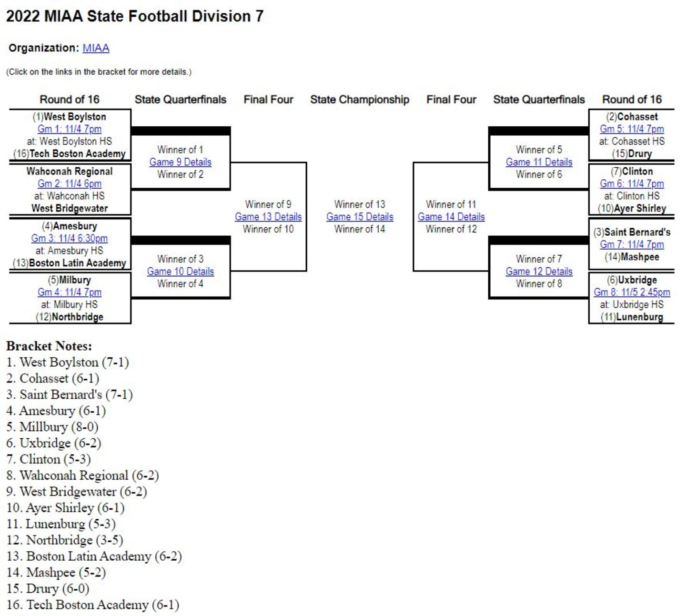686x616 pixels.
Task: Open Gm 8: 11/5 2:45pm link
Action: [632, 293]
